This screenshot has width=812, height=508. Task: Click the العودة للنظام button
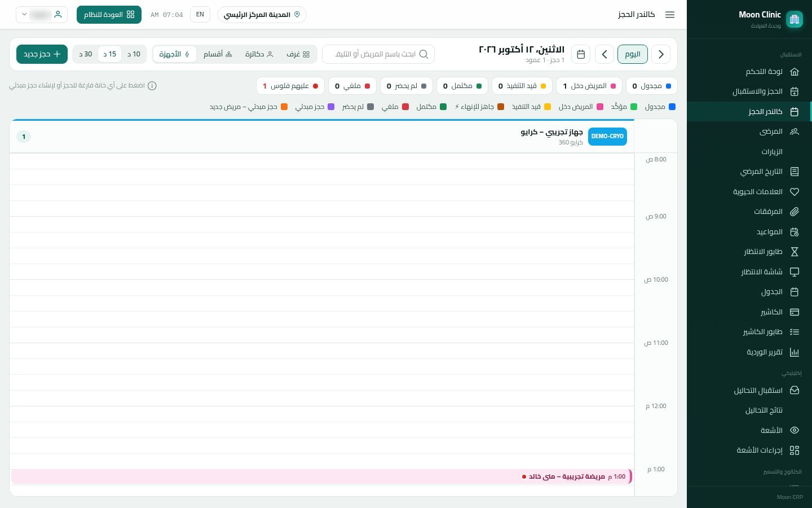coord(109,15)
